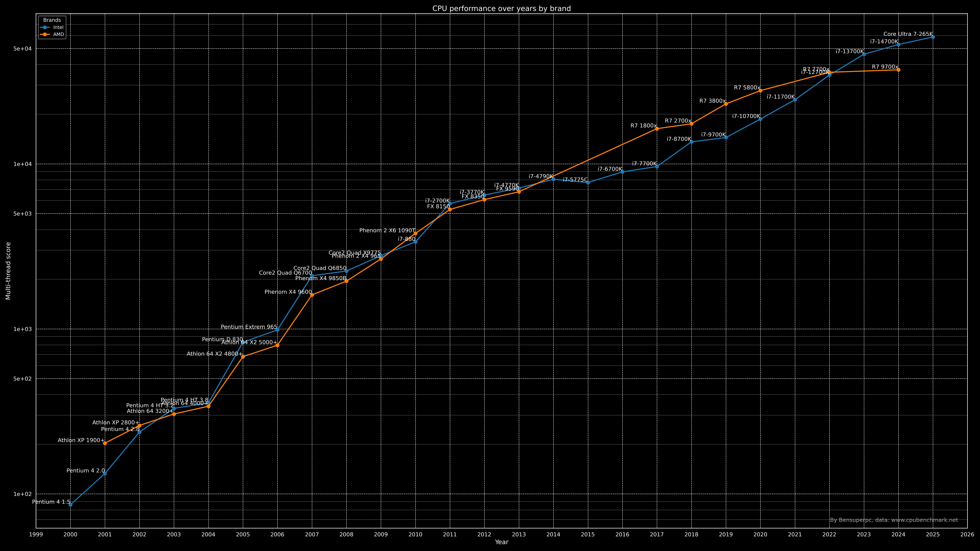Select the 'R7 5800x' data label
This screenshot has width=980, height=551.
tap(747, 88)
